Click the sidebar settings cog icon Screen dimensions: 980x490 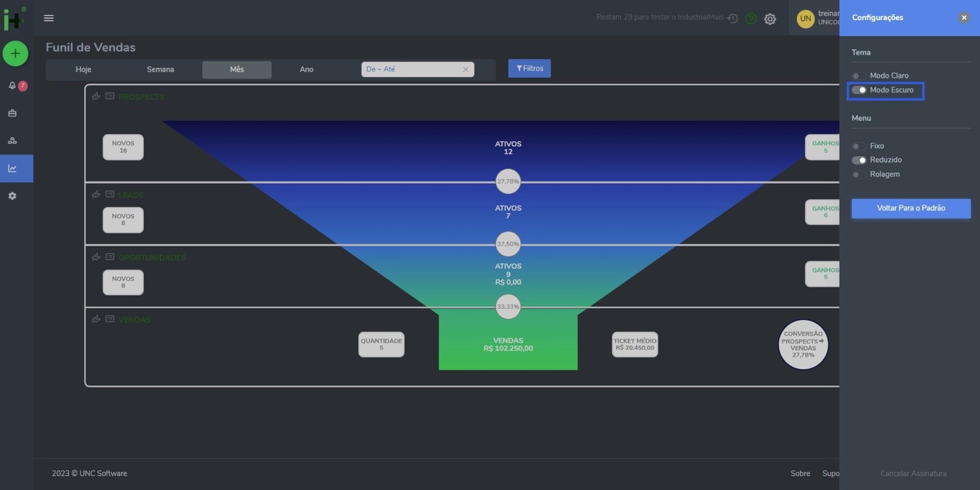[x=12, y=196]
